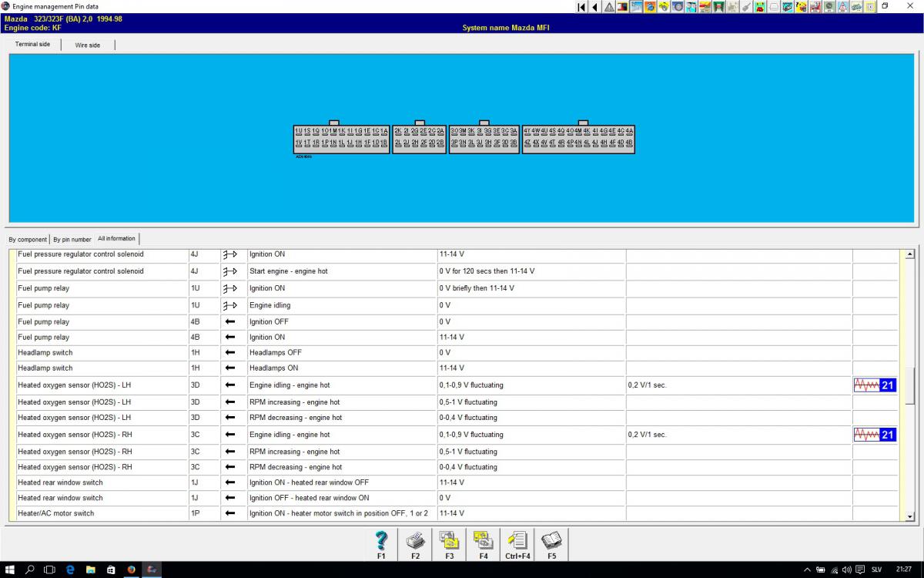Open the Windows taskbar search icon
Screen dimensions: 924x578
[x=30, y=570]
